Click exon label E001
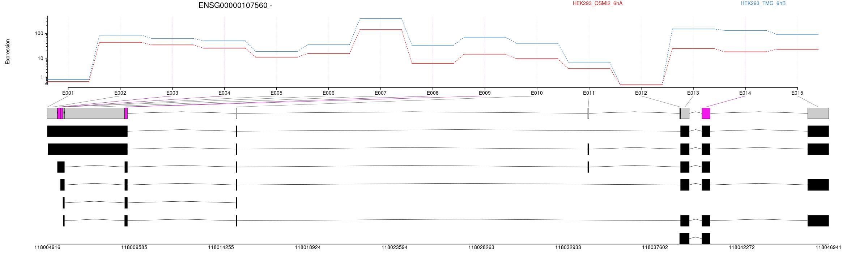The width and height of the screenshot is (868, 253). 68,93
